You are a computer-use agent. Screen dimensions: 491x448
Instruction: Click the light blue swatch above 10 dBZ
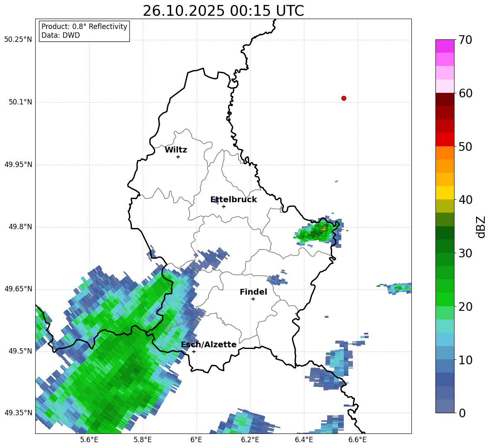(445, 353)
